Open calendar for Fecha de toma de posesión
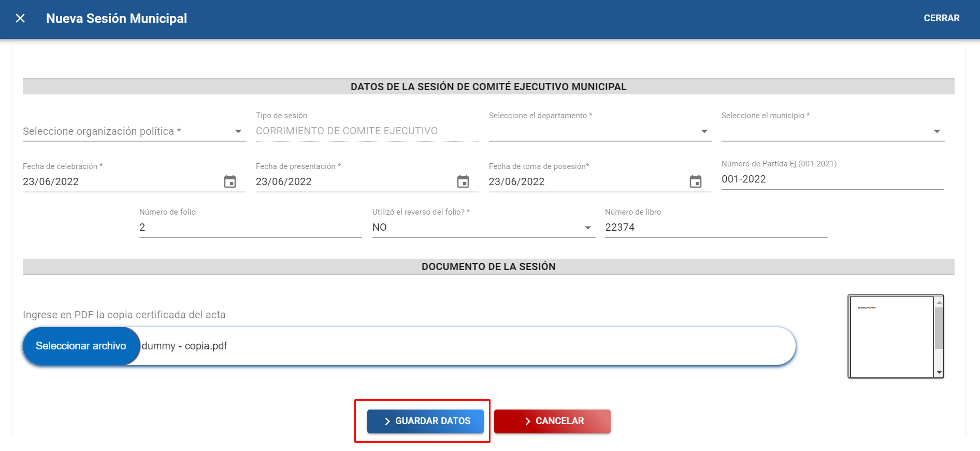Viewport: 980px width, 451px height. [696, 181]
